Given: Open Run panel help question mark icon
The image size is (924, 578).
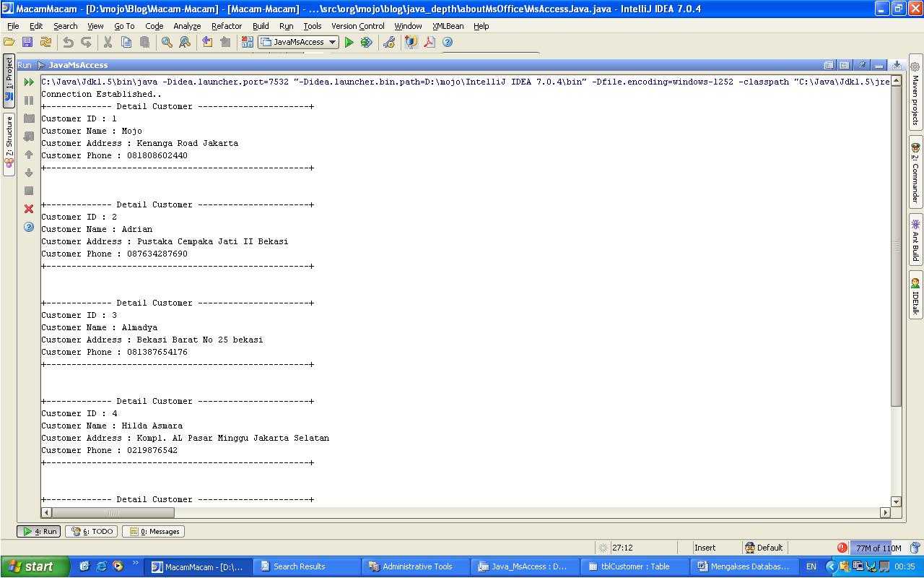Looking at the screenshot, I should [x=29, y=227].
